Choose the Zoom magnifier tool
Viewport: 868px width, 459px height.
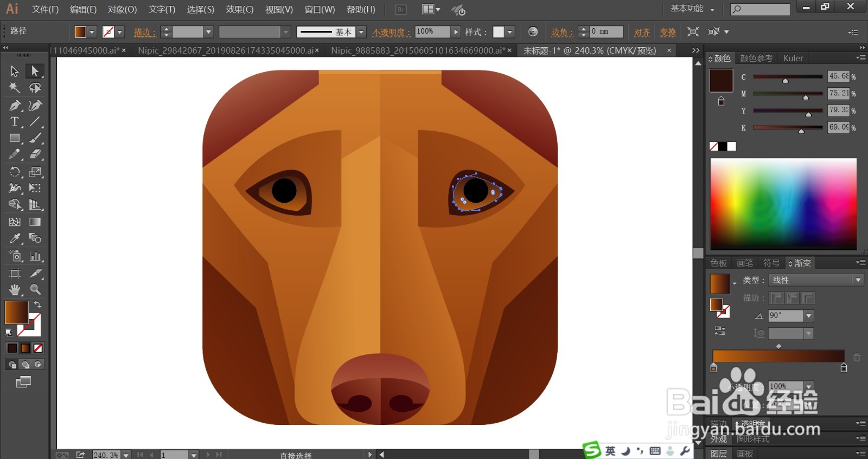point(35,289)
